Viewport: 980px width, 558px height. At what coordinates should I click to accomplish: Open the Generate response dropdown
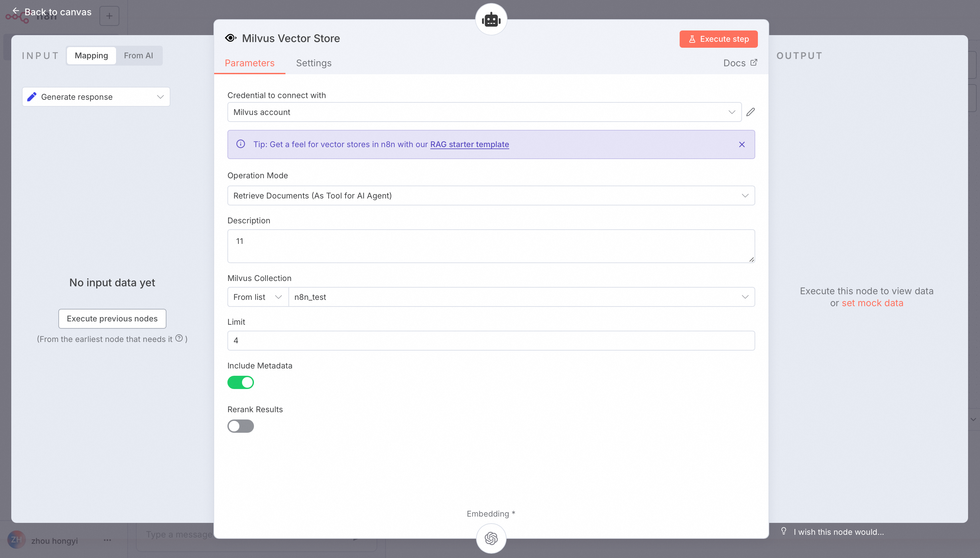[x=96, y=97]
